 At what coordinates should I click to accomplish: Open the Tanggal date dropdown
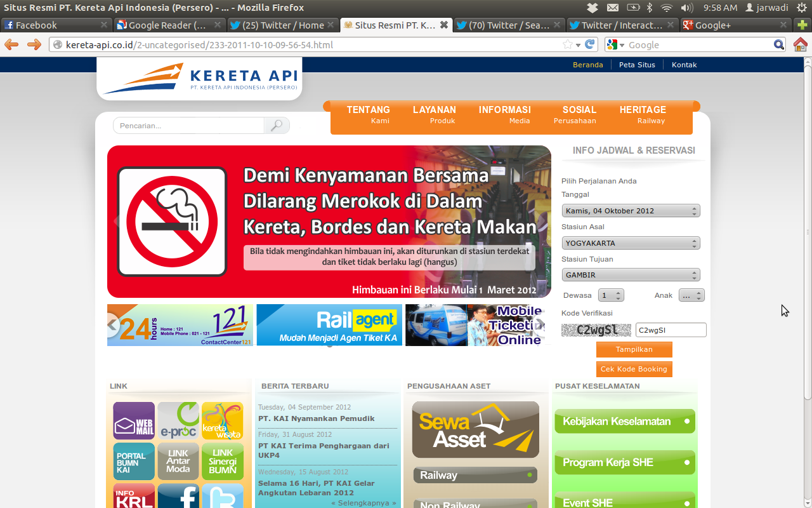tap(631, 211)
